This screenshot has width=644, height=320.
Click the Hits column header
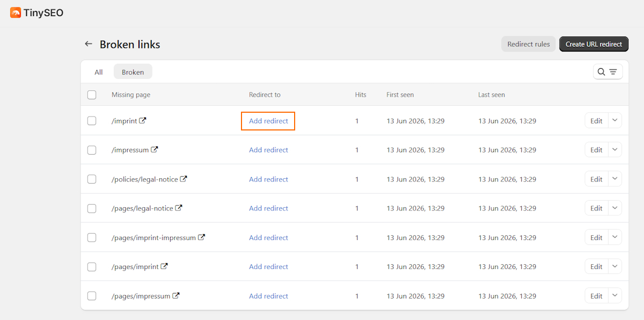(361, 94)
